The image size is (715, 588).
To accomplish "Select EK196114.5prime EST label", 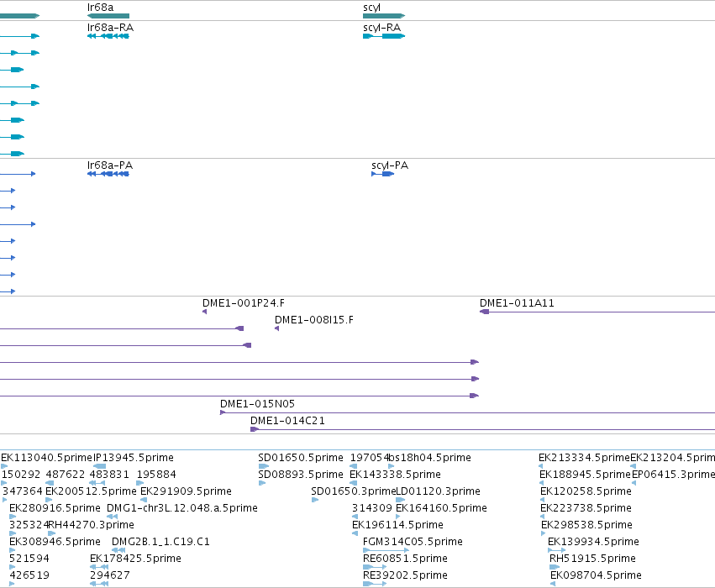I will pyautogui.click(x=397, y=525).
